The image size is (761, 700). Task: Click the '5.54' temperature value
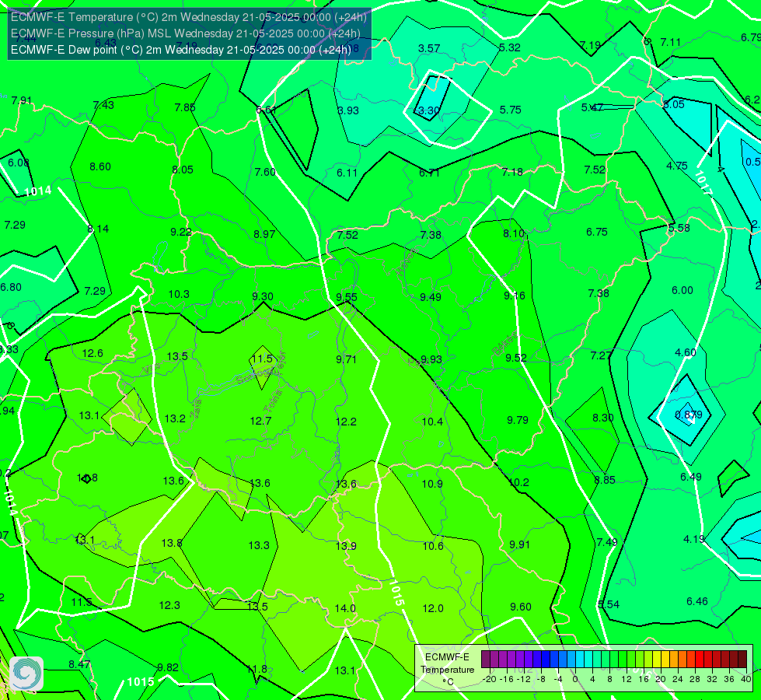pyautogui.click(x=609, y=604)
